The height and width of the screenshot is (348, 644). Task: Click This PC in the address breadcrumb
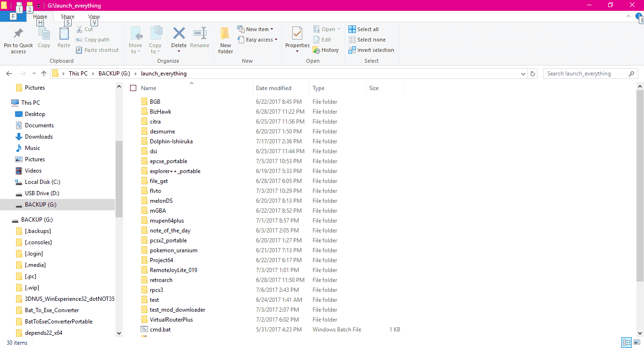pyautogui.click(x=78, y=74)
